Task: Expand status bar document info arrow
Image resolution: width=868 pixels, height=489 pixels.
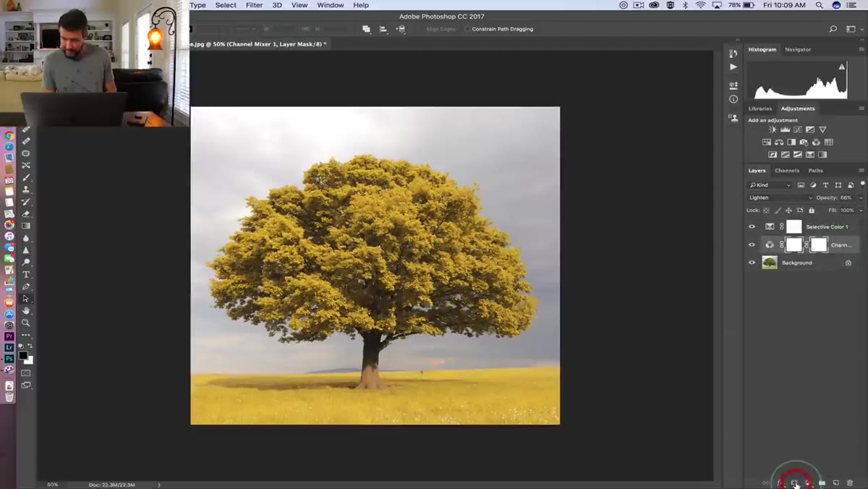Action: pos(159,485)
